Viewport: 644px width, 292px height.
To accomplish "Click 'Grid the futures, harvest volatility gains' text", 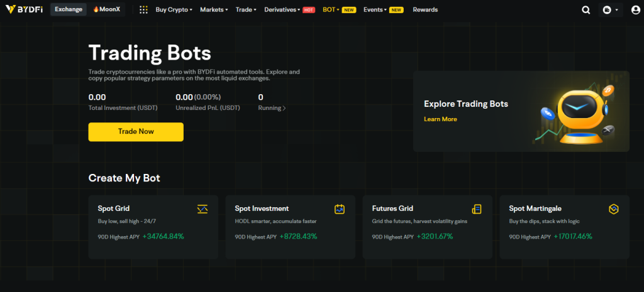I will pyautogui.click(x=419, y=221).
